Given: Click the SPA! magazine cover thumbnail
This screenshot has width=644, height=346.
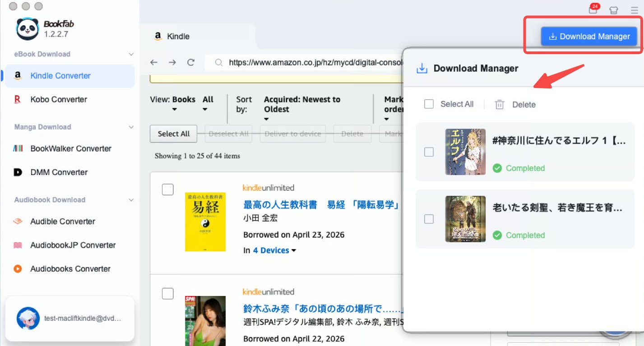Looking at the screenshot, I should (x=205, y=321).
